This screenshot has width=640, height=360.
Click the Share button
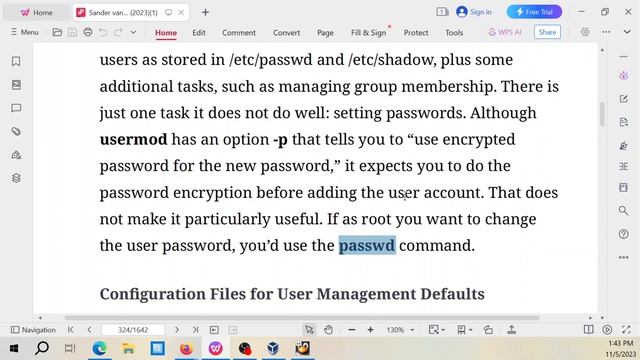pos(547,32)
